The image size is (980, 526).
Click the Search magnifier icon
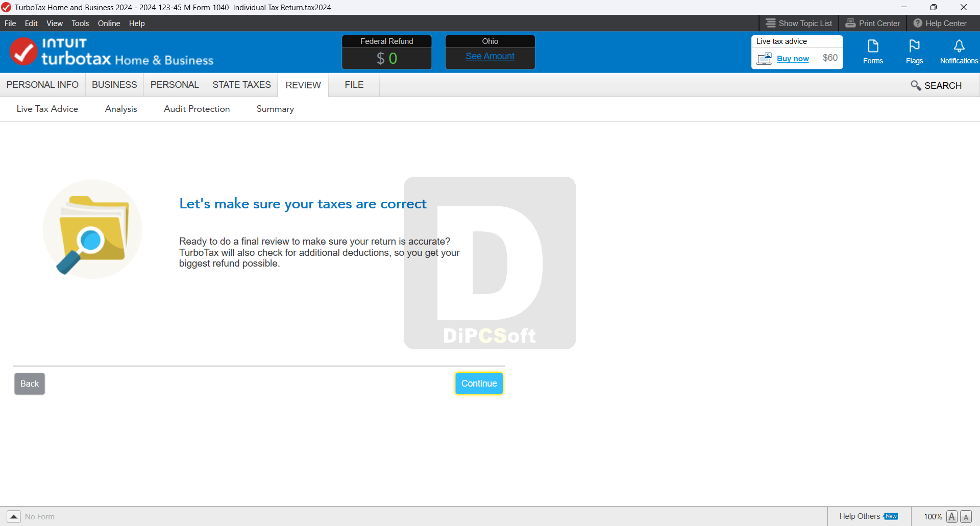click(916, 85)
